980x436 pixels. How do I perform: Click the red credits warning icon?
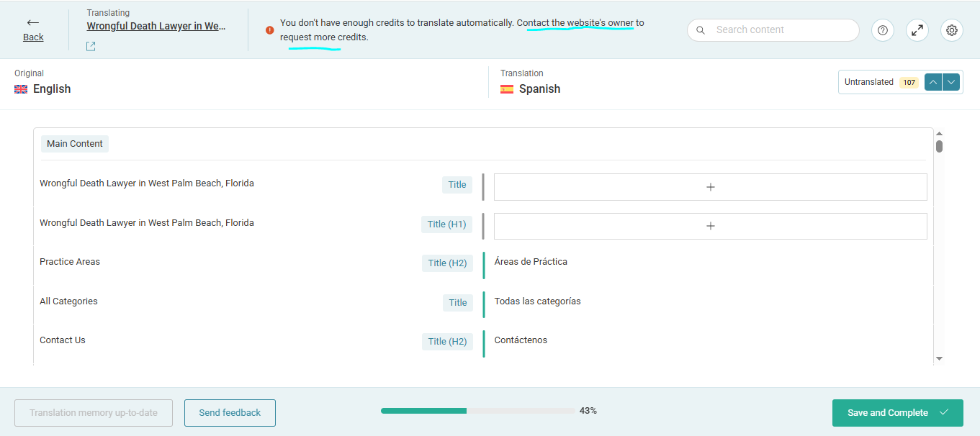269,30
